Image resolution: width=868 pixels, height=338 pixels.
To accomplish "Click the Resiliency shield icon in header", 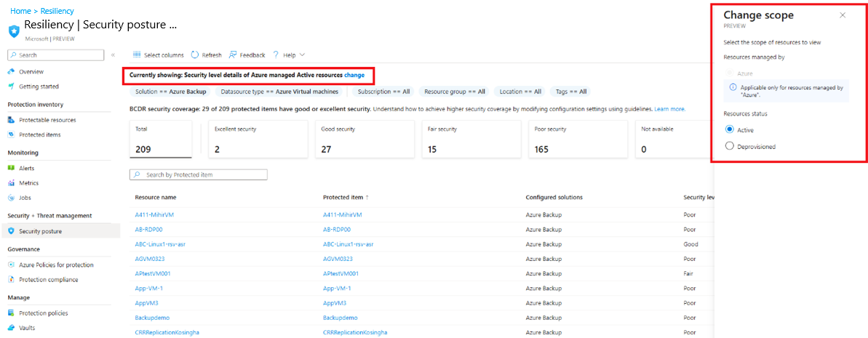I will (x=14, y=31).
